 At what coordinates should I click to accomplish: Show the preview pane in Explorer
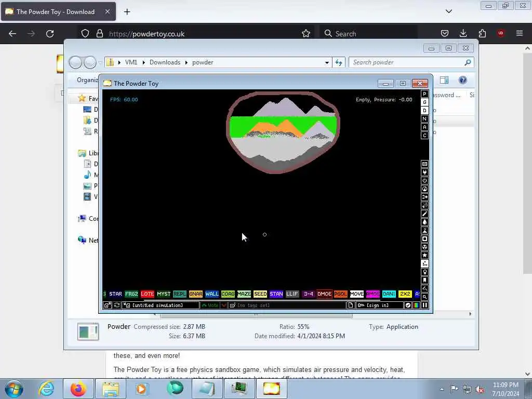click(x=444, y=80)
